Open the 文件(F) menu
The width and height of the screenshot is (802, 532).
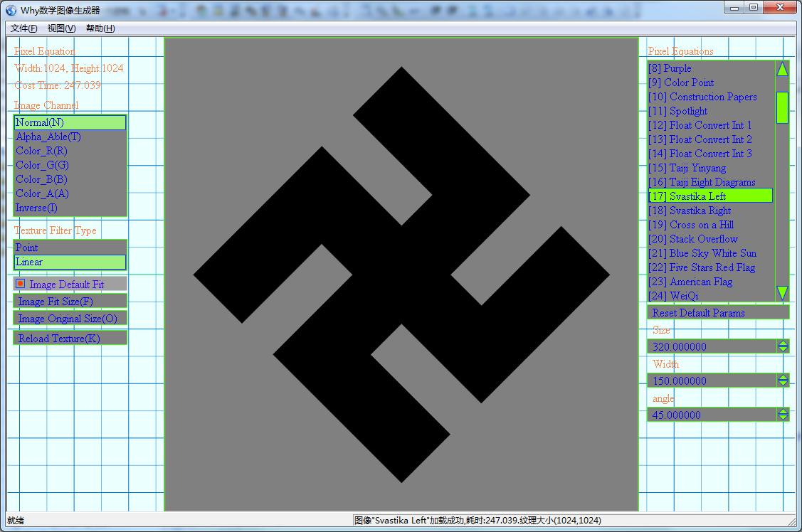pyautogui.click(x=24, y=28)
